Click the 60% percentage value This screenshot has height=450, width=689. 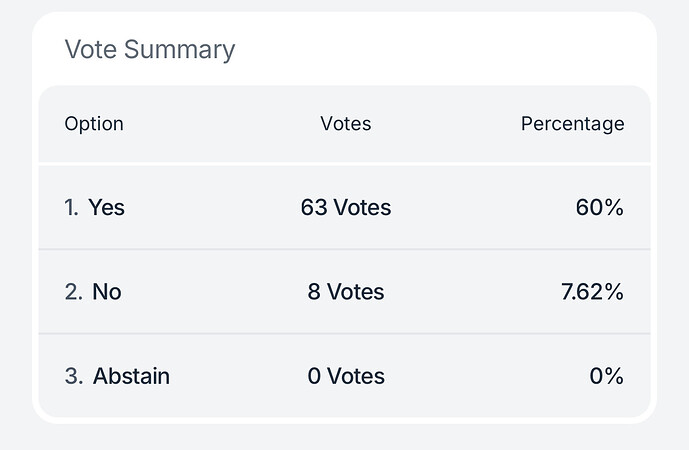coord(599,208)
